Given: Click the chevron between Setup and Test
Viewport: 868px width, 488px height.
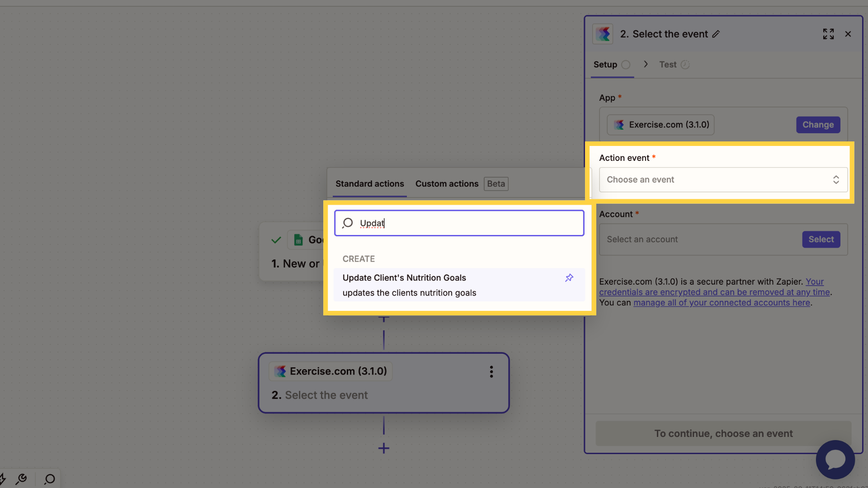Looking at the screenshot, I should [x=646, y=64].
